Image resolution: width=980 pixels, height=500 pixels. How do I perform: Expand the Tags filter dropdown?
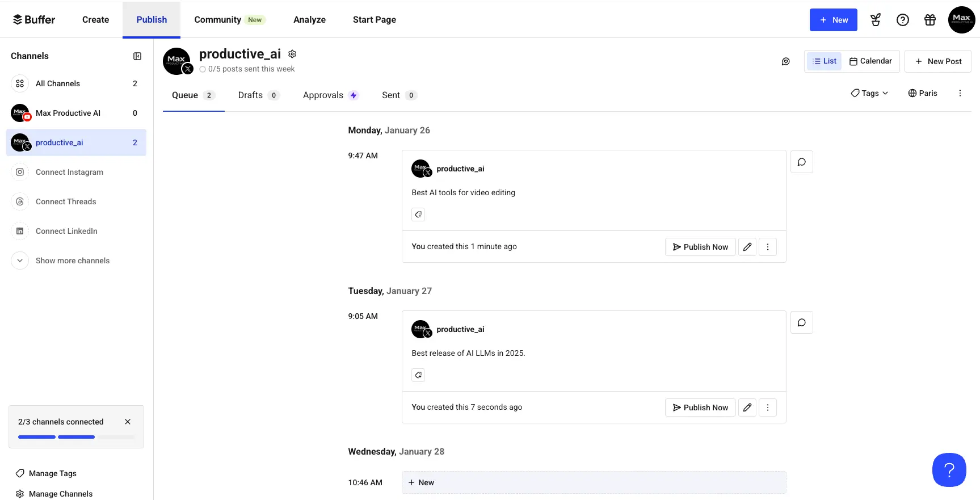(x=869, y=93)
